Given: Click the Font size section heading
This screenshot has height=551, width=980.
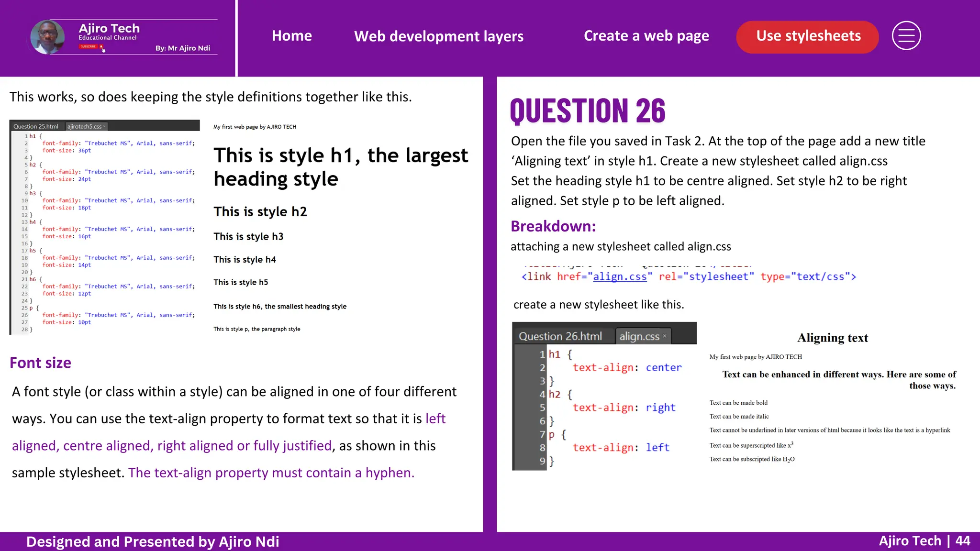Looking at the screenshot, I should [41, 363].
